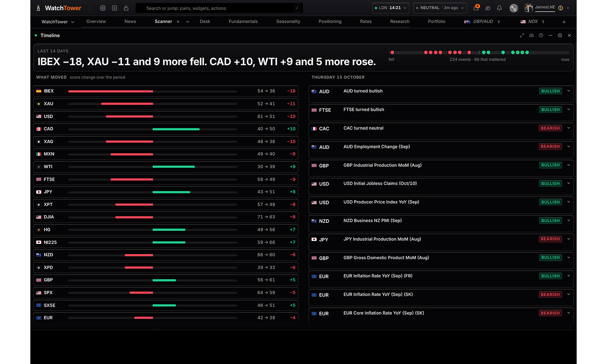This screenshot has height=364, width=607.
Task: Open the Rates tab
Action: pos(366,21)
